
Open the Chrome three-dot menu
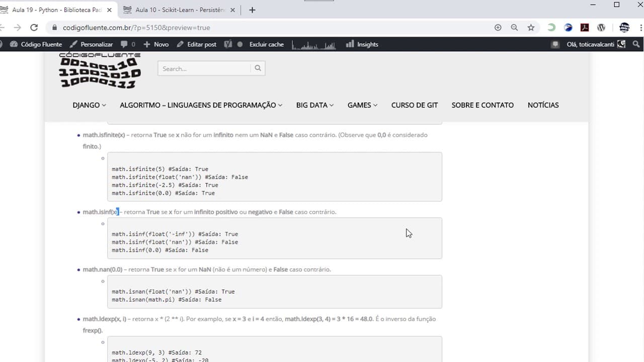click(x=640, y=28)
